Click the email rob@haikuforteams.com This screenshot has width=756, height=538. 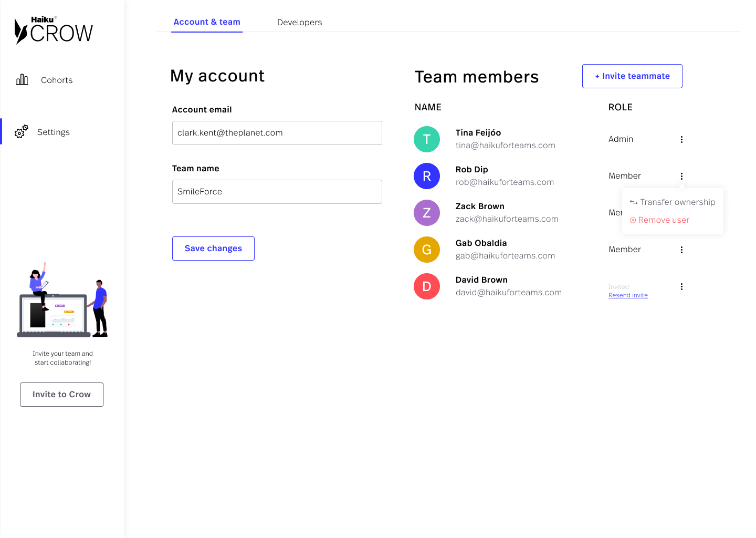click(505, 182)
